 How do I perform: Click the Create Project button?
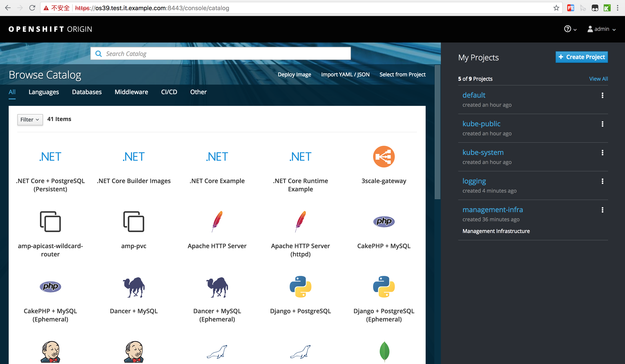click(x=581, y=57)
